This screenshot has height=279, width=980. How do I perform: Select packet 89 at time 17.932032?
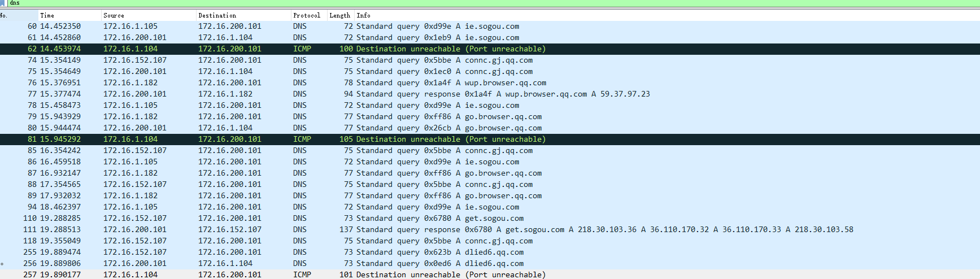point(490,196)
